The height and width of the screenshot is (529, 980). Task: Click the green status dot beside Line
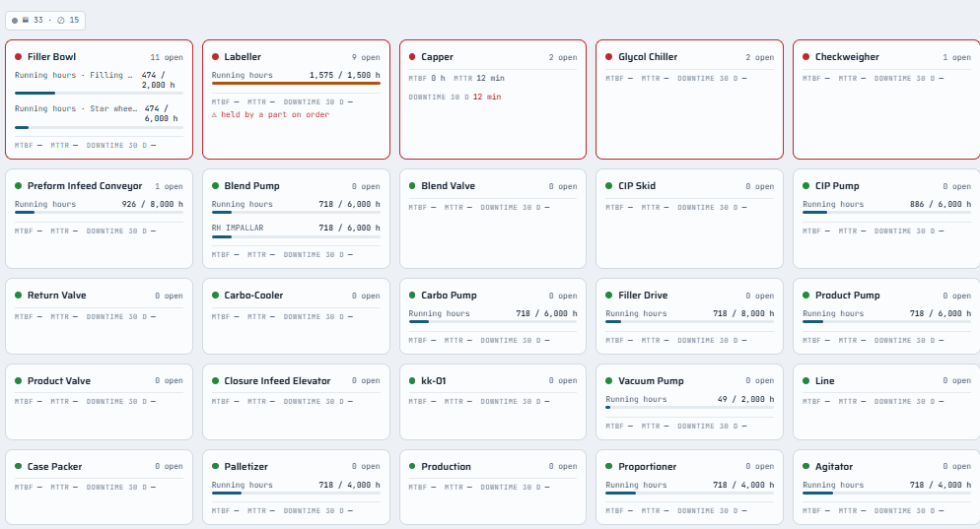pos(806,381)
